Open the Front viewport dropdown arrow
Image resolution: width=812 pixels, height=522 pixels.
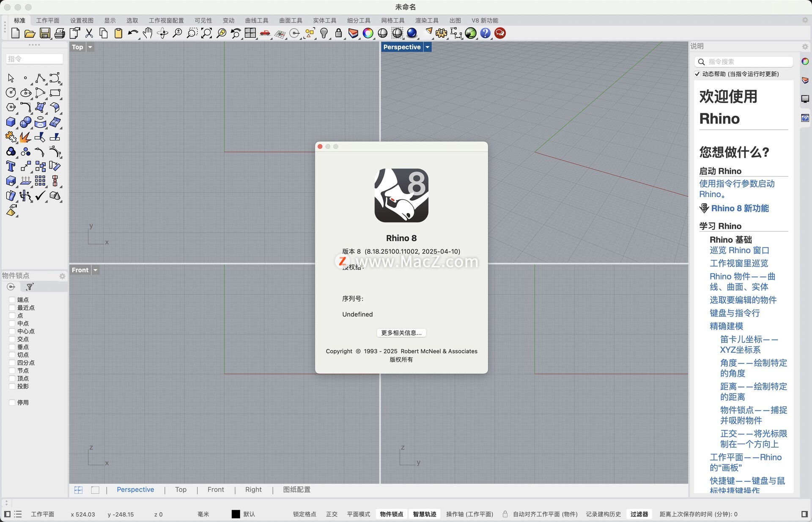pyautogui.click(x=96, y=270)
